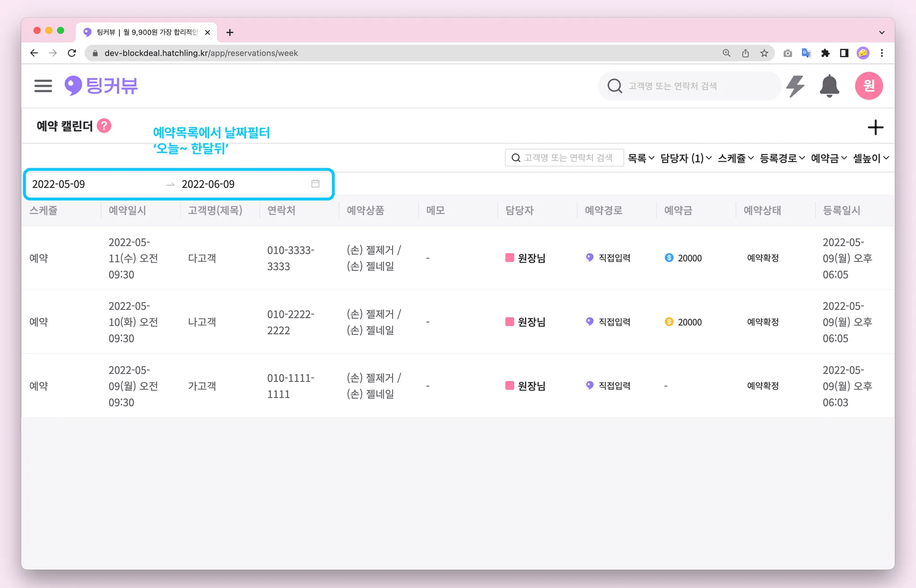Viewport: 916px width, 588px height.
Task: Click the lightning bolt quick action icon
Action: click(x=796, y=86)
